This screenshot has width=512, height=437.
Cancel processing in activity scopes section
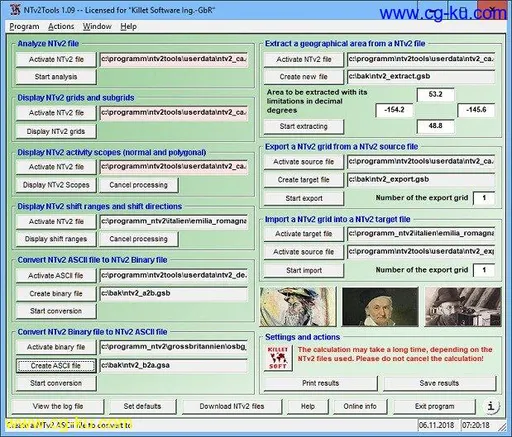(138, 185)
